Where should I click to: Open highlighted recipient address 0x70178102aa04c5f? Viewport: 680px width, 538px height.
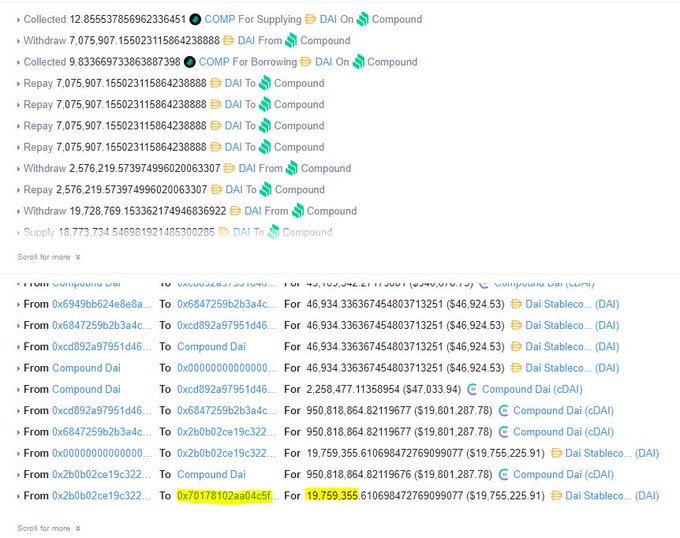(226, 496)
